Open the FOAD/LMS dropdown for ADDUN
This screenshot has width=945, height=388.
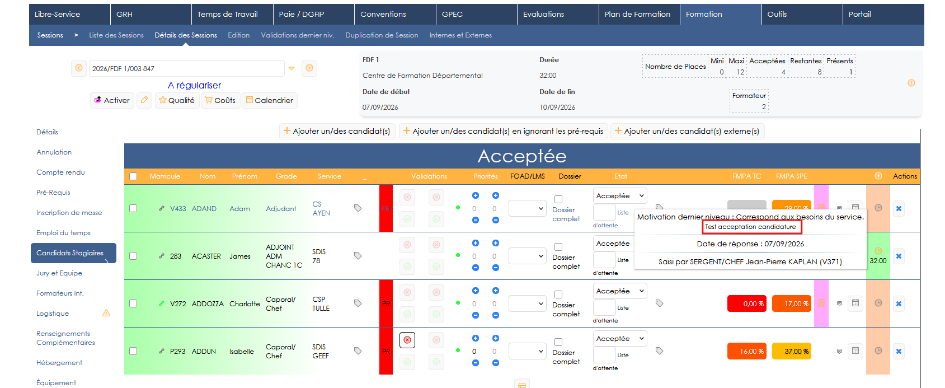(526, 351)
